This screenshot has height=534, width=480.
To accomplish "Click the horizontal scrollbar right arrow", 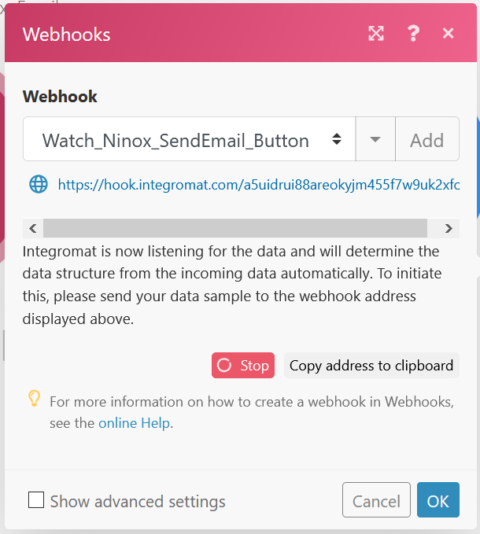I will point(449,228).
